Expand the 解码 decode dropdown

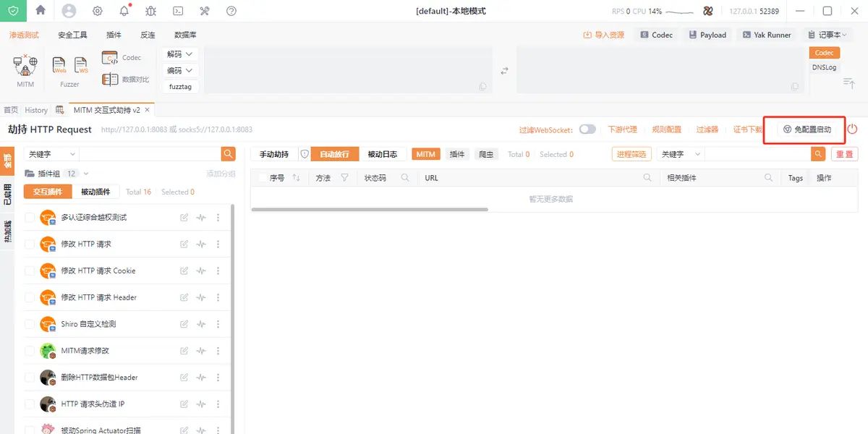pos(179,54)
